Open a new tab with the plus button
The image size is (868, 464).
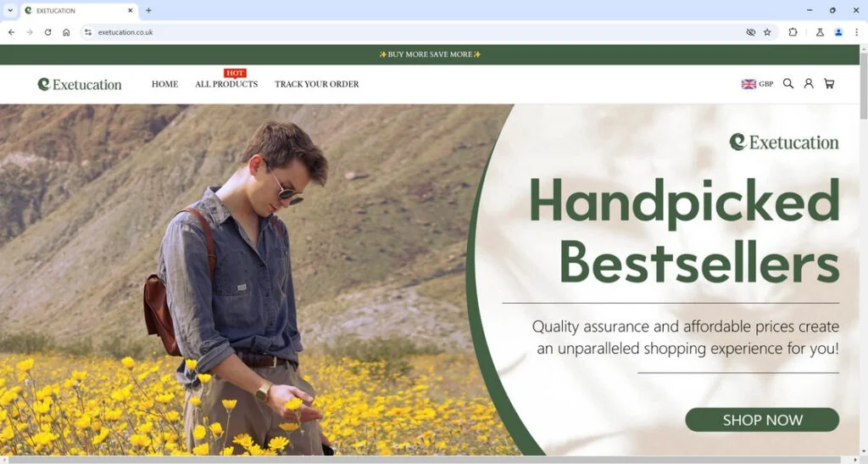[x=148, y=10]
